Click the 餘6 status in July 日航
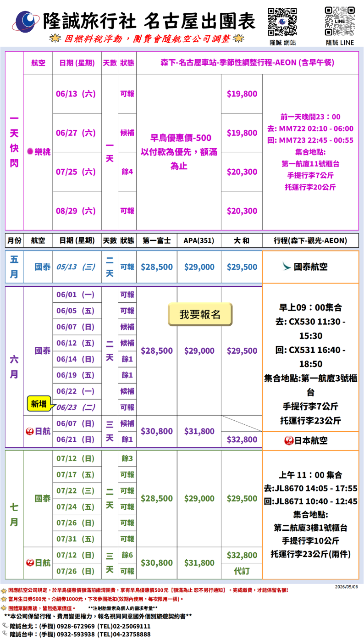The image size is (364, 640). (x=127, y=555)
